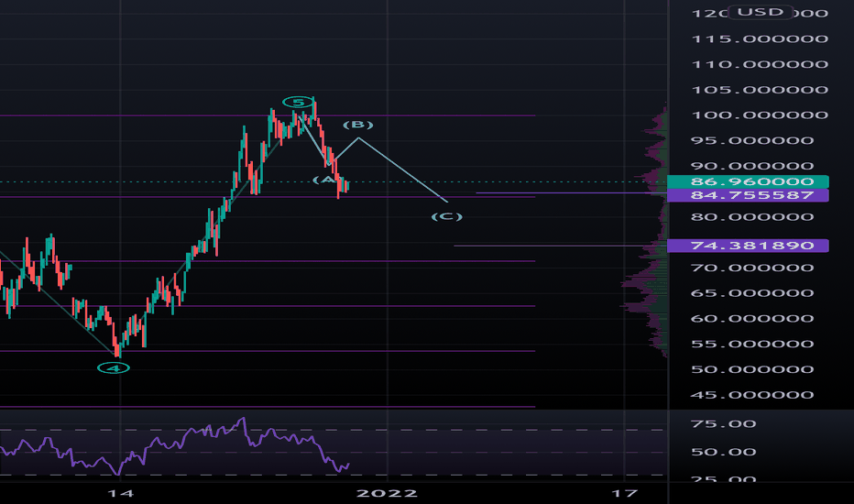Click the 95.000000 price scale label

tap(752, 140)
